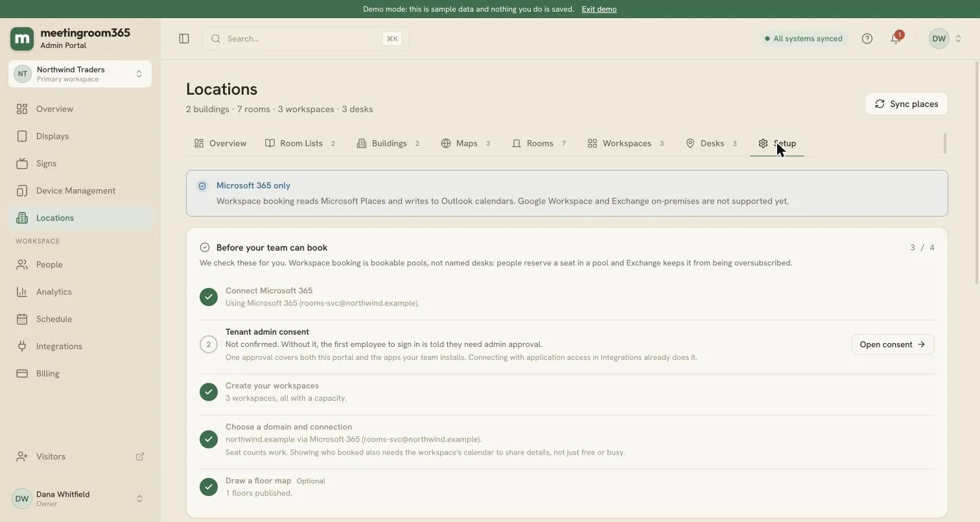The image size is (980, 522).
Task: Expand Dana Whitfield user menu
Action: pyautogui.click(x=80, y=499)
